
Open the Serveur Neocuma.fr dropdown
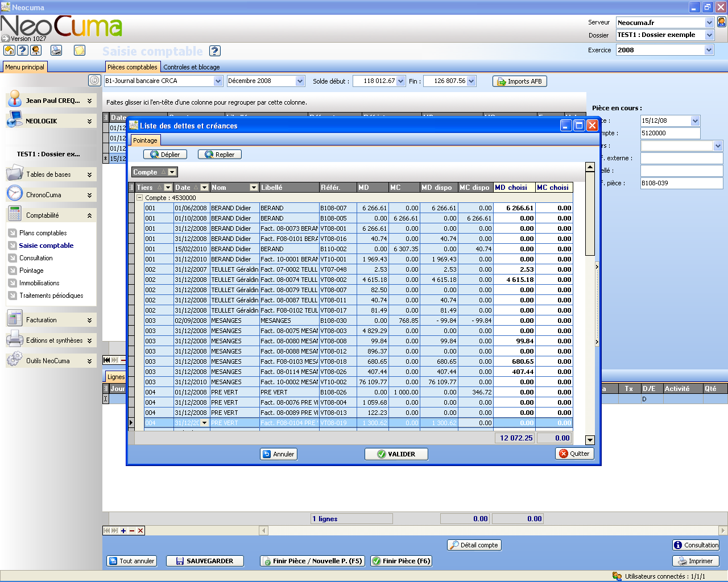[709, 23]
